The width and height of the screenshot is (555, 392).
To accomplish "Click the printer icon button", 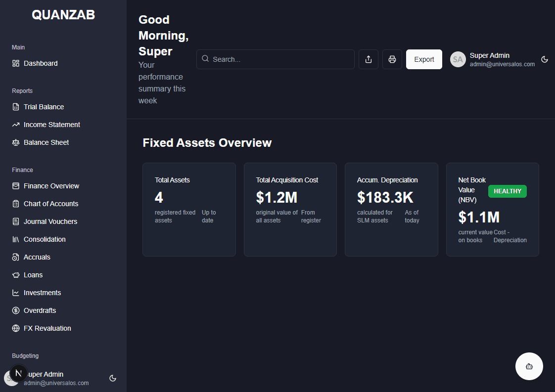I will [x=392, y=59].
